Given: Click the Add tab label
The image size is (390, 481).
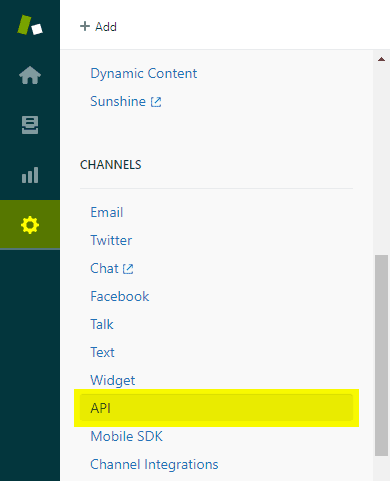Looking at the screenshot, I should (x=106, y=27).
